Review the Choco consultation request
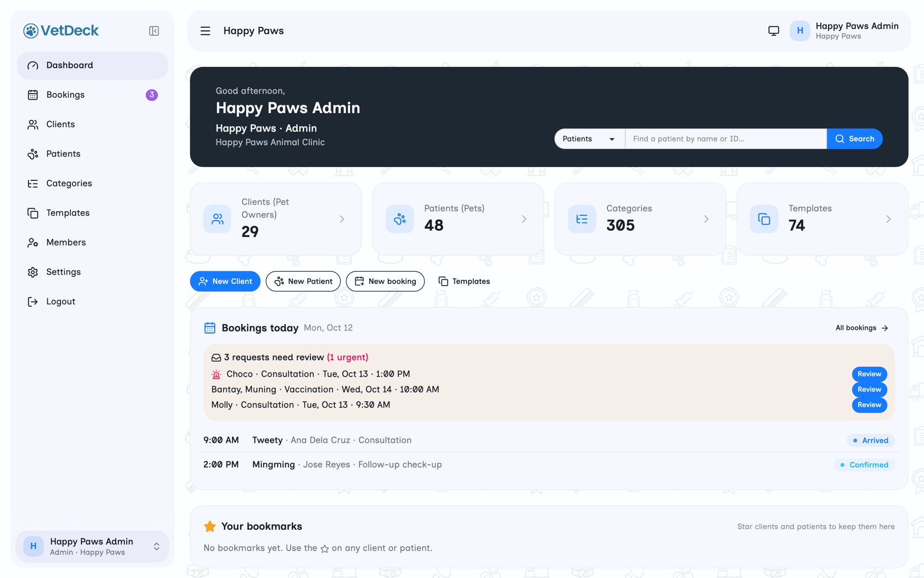Image resolution: width=924 pixels, height=578 pixels. (870, 374)
